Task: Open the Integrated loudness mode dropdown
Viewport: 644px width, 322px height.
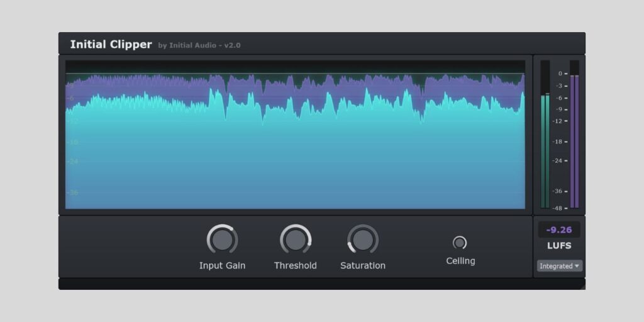Action: (x=559, y=266)
